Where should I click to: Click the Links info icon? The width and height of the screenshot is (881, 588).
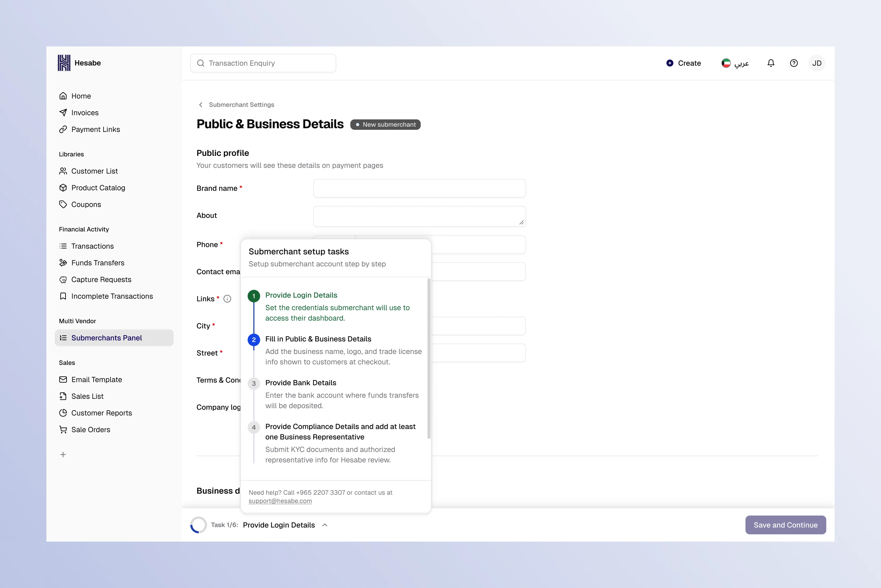[x=227, y=299]
